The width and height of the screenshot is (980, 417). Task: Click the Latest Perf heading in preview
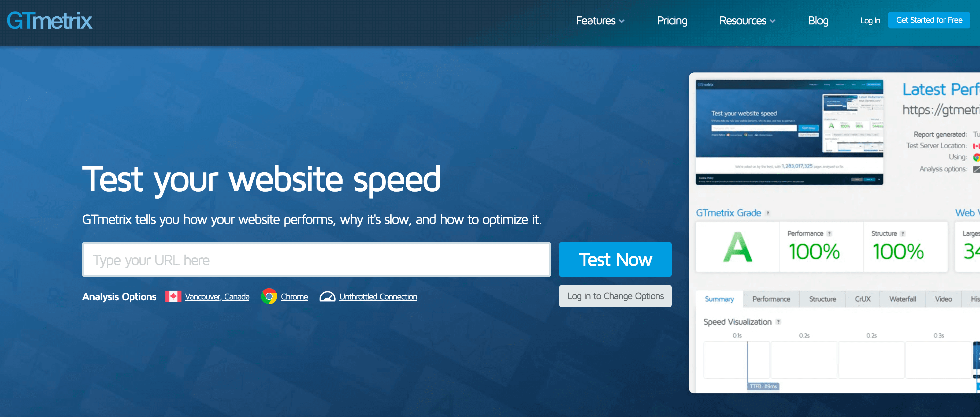(941, 90)
